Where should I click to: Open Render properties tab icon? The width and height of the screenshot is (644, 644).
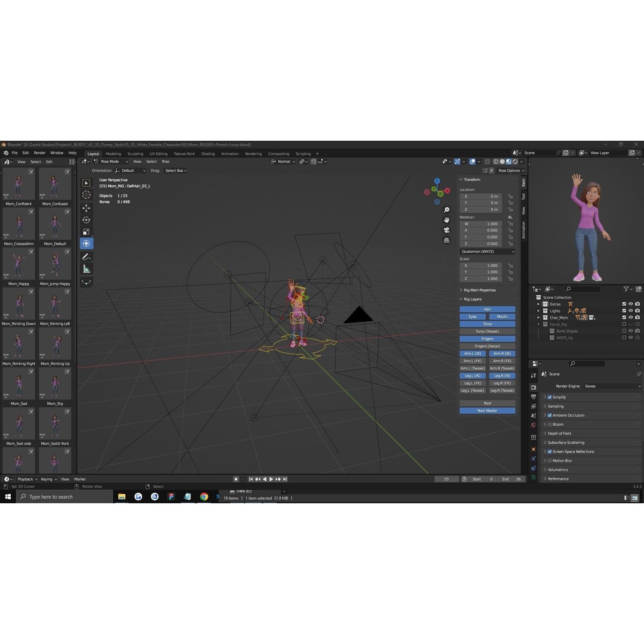click(534, 388)
